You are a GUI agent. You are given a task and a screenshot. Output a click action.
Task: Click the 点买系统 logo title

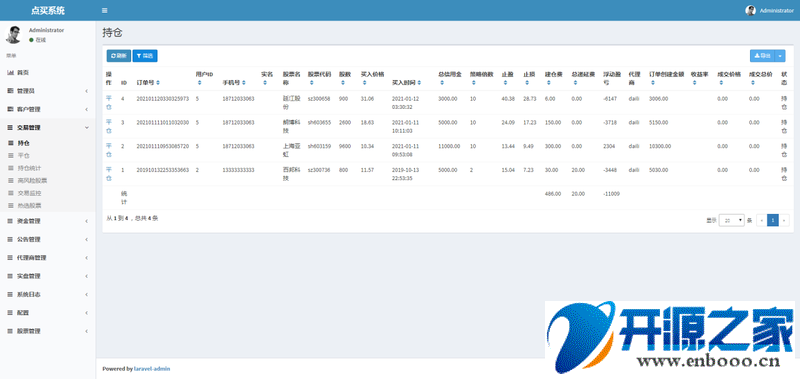tap(48, 11)
